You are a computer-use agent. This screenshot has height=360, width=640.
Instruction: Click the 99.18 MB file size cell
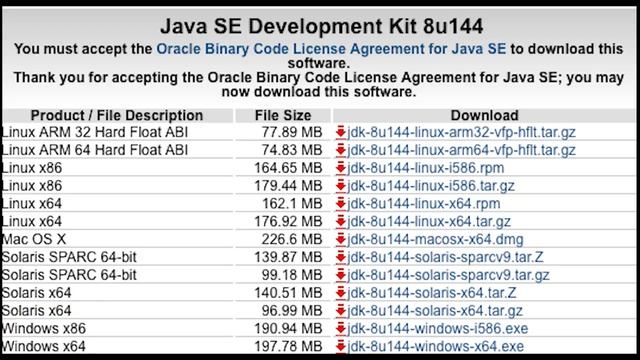(292, 275)
